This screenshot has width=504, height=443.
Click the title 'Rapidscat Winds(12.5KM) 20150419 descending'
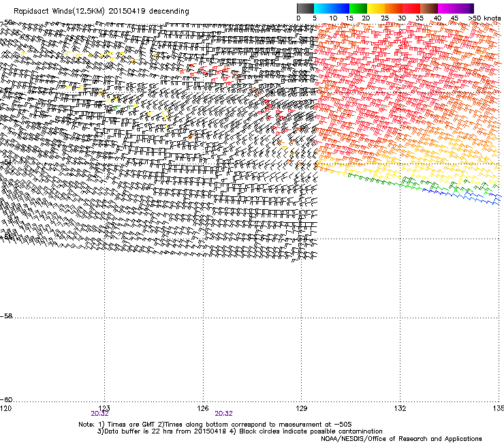point(101,12)
